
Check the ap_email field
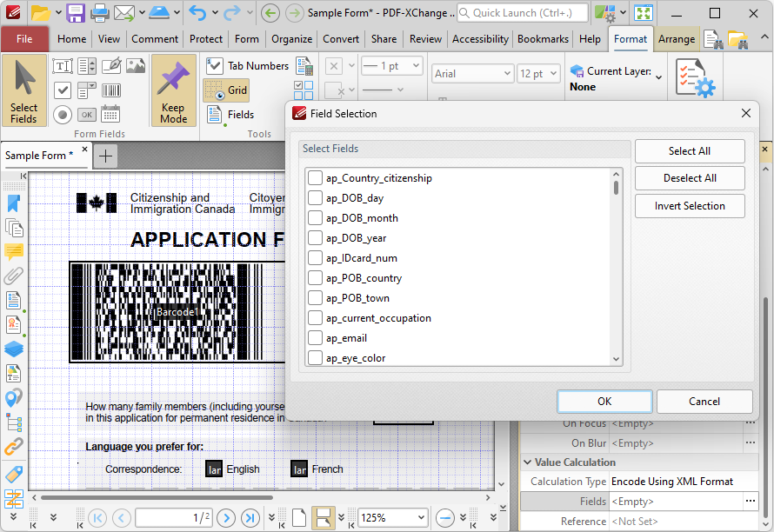(315, 337)
